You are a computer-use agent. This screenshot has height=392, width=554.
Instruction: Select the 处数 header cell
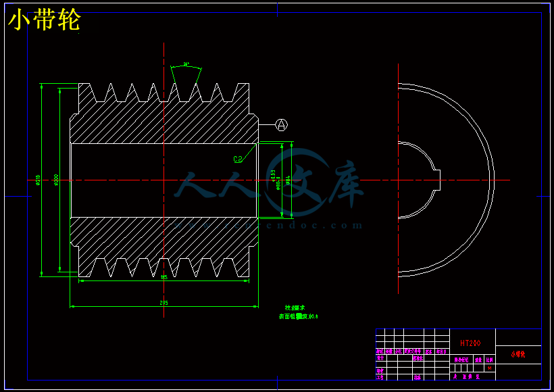coord(389,351)
